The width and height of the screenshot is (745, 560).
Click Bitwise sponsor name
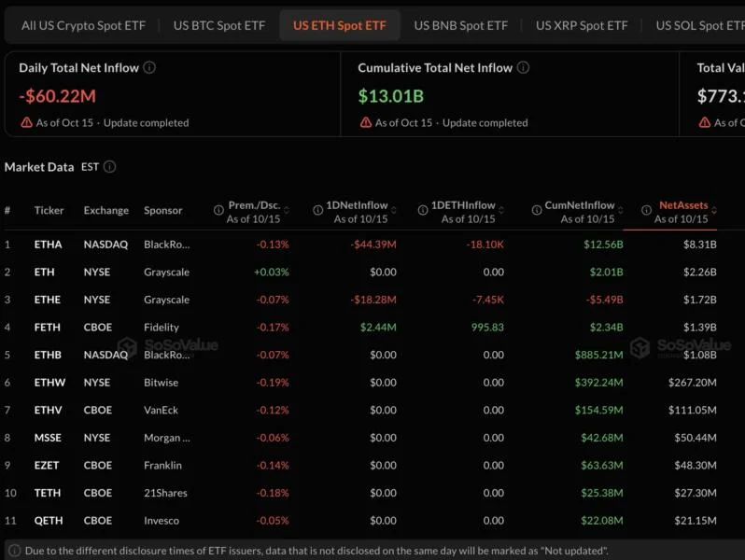[162, 382]
